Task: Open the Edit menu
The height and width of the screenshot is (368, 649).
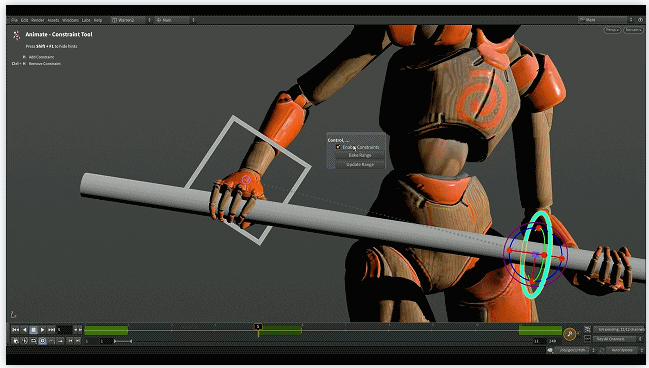Action: (24, 20)
